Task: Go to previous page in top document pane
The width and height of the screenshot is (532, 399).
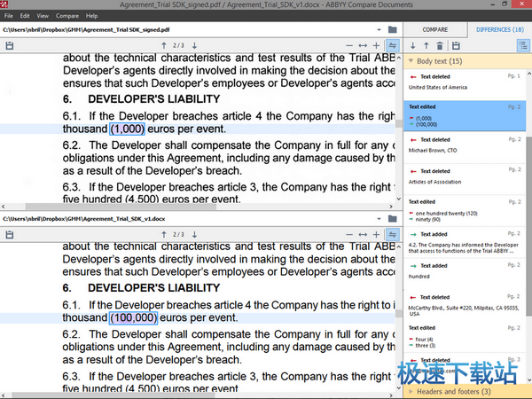Action: coord(164,45)
